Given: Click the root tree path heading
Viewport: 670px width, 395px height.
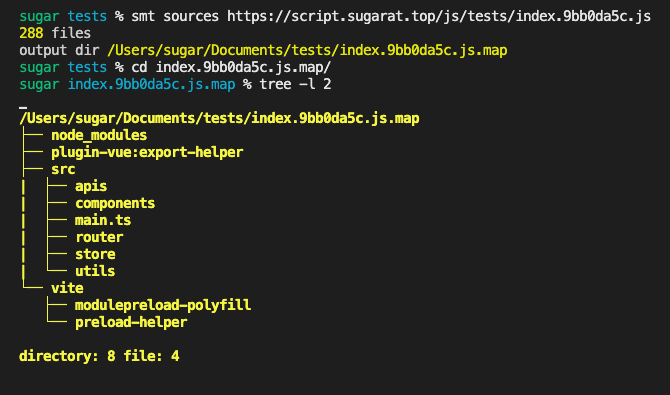Looking at the screenshot, I should 219,118.
